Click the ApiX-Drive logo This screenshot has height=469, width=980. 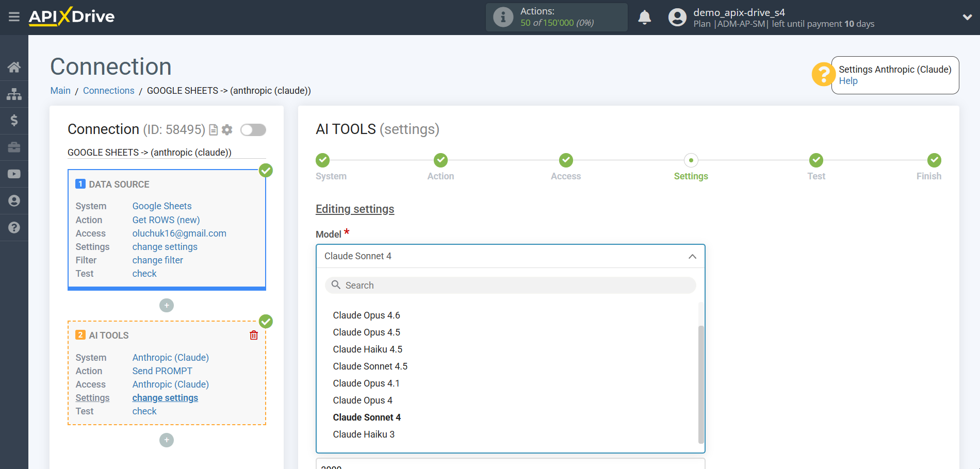coord(72,16)
